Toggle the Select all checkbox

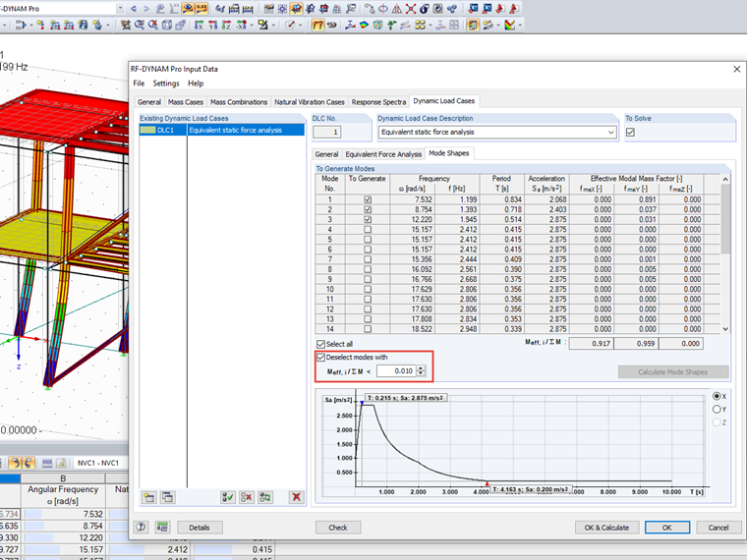click(x=321, y=344)
